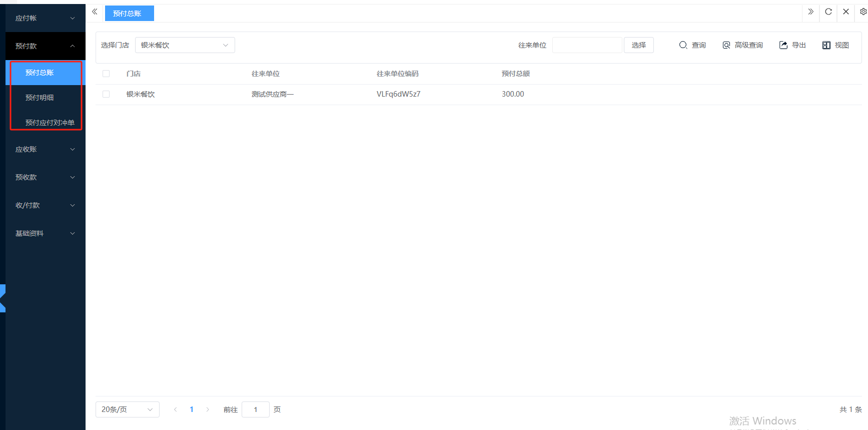Click the double right arrow tab scroll icon
The width and height of the screenshot is (868, 430).
click(810, 12)
